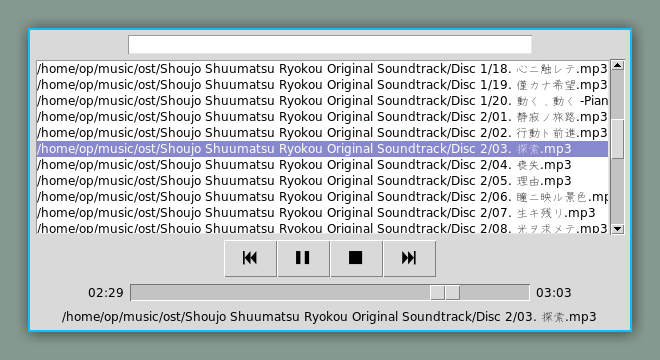Stop playback with the square button

point(356,258)
